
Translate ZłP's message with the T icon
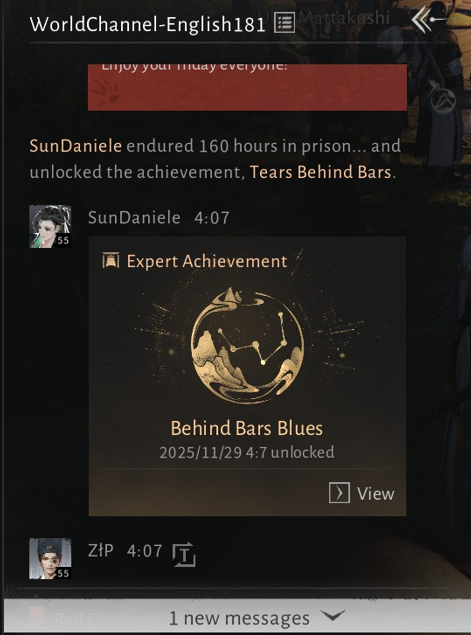click(x=184, y=555)
